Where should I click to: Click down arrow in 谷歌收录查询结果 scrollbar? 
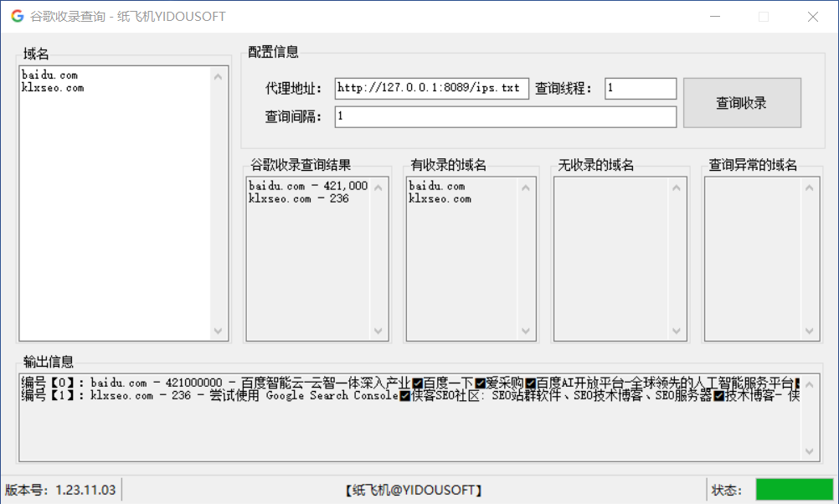coord(378,331)
